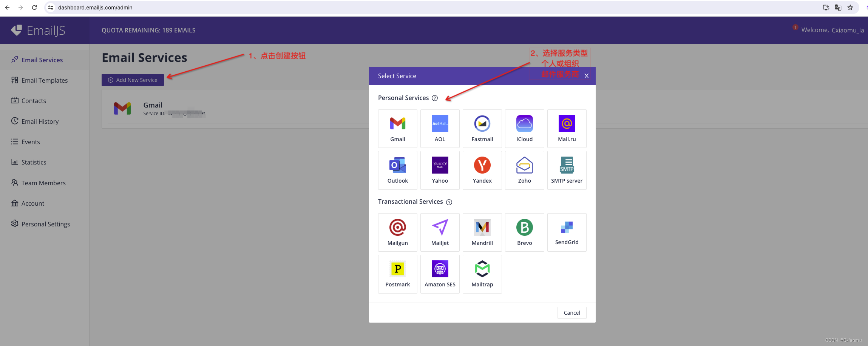Close the Select Service dialog
Viewport: 868px width, 346px height.
586,76
